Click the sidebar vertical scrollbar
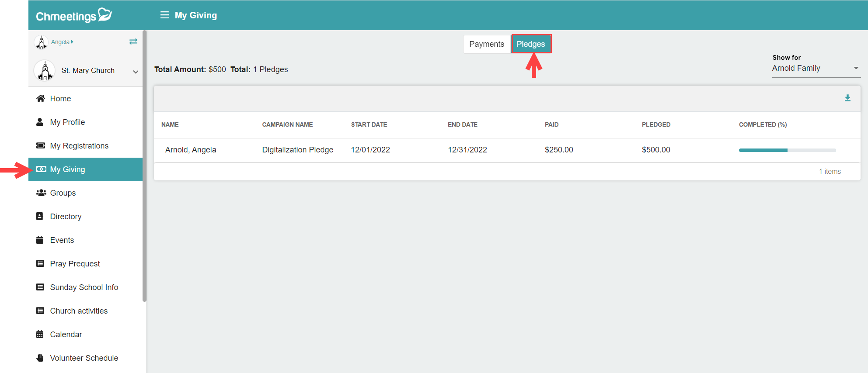The height and width of the screenshot is (373, 868). (144, 166)
